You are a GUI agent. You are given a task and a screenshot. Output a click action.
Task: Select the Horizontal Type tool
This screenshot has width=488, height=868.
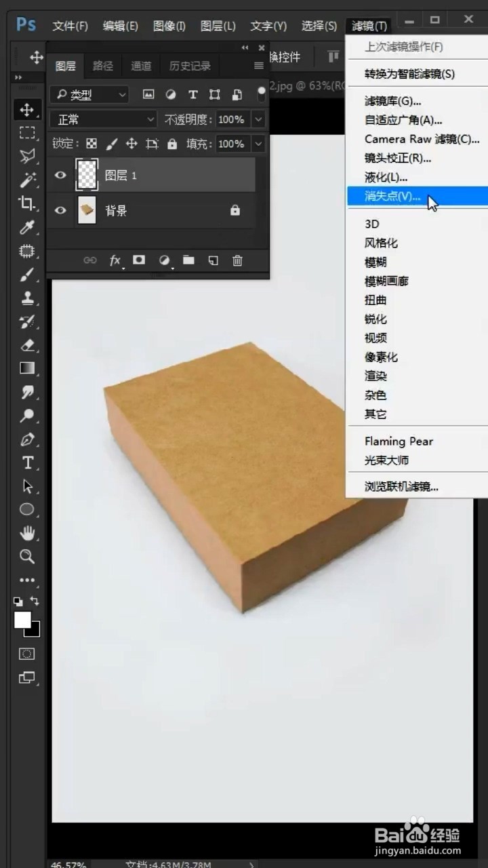click(26, 462)
